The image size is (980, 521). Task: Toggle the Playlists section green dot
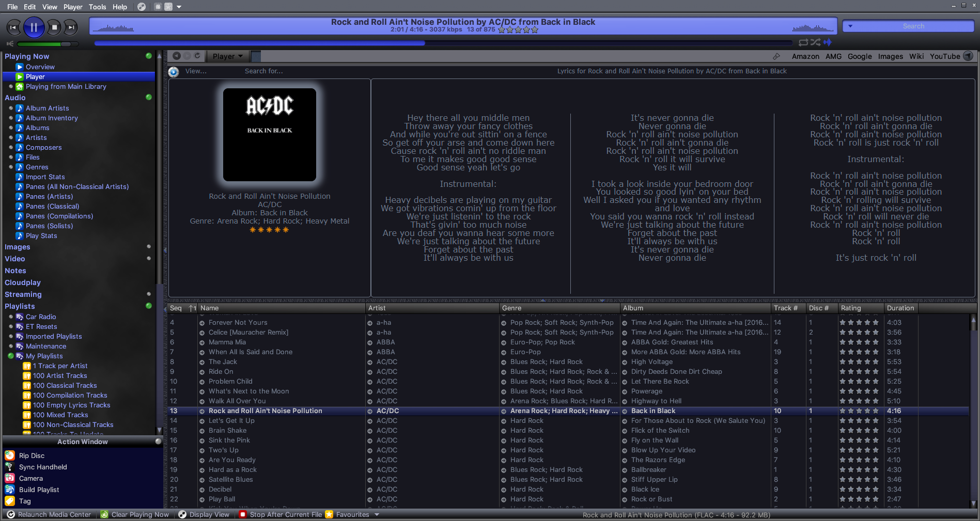click(149, 306)
